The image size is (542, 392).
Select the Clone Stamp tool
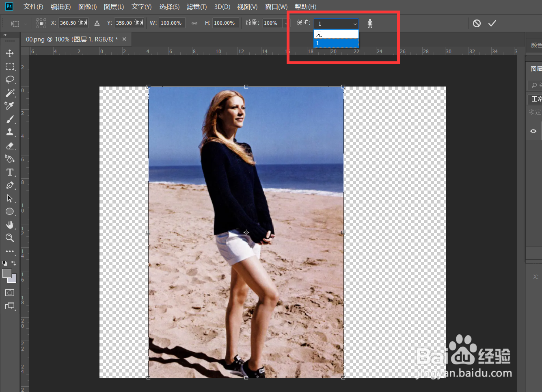(x=10, y=132)
